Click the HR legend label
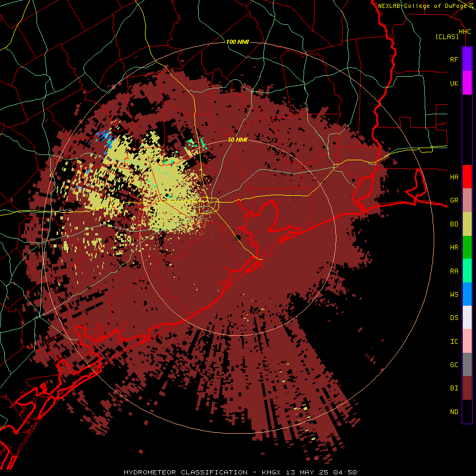The image size is (476, 476). click(x=454, y=248)
